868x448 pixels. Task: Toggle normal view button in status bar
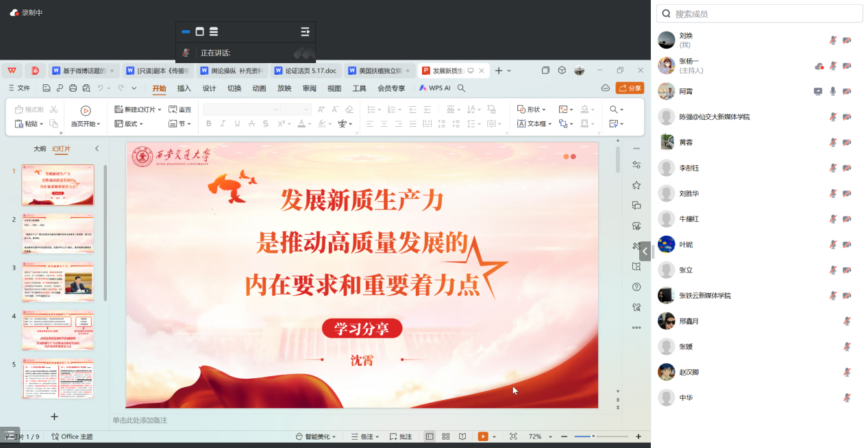[430, 436]
